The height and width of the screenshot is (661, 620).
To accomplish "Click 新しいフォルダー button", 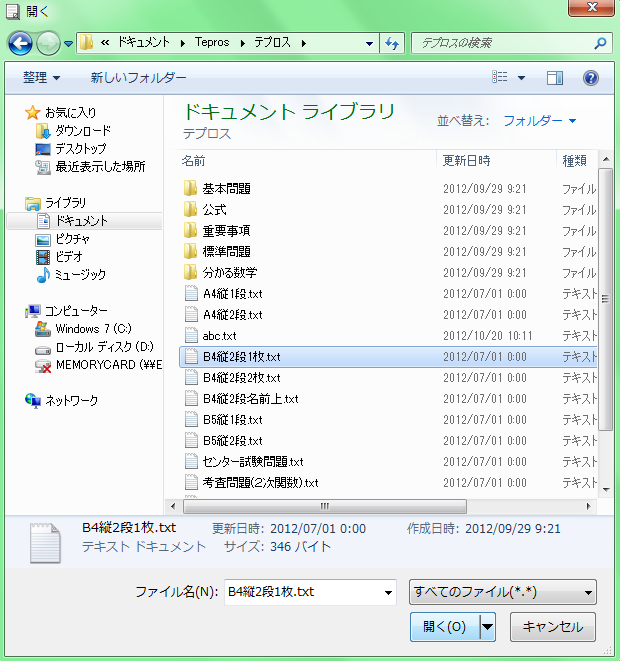I will point(138,78).
